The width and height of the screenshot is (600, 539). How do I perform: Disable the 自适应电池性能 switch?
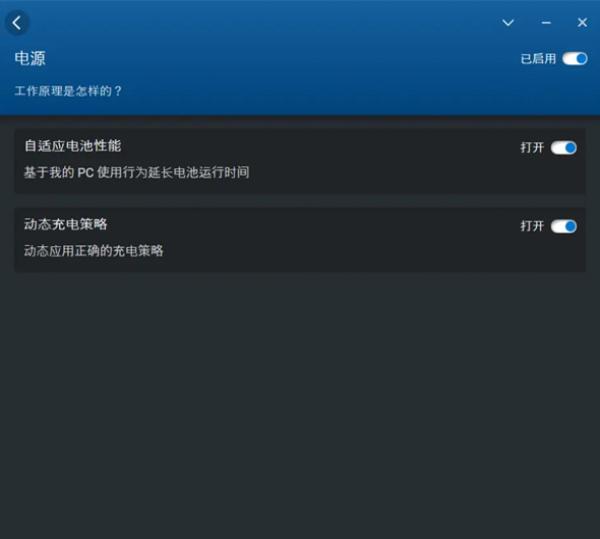tap(564, 148)
